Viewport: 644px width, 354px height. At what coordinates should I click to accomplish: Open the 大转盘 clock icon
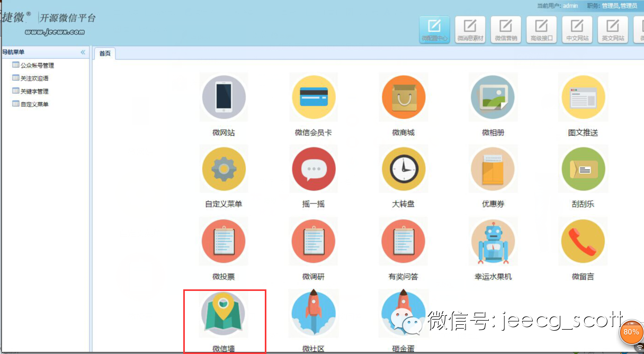pos(404,169)
